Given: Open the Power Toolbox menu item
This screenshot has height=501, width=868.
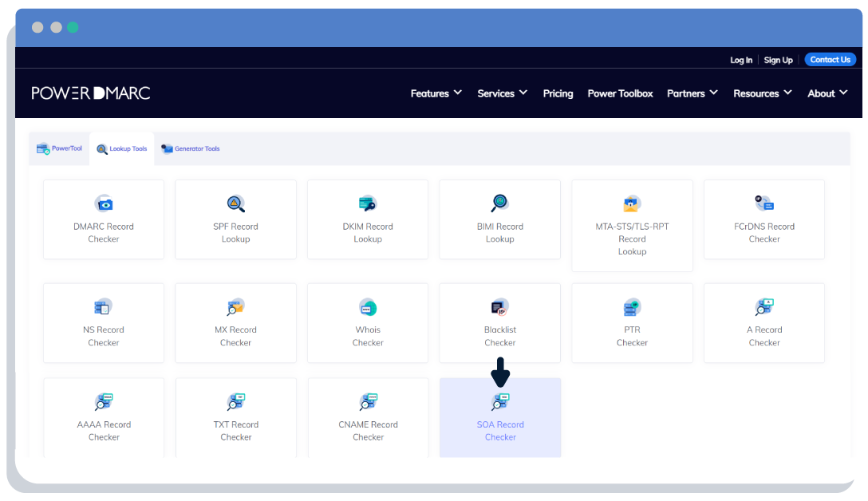Looking at the screenshot, I should pyautogui.click(x=620, y=93).
